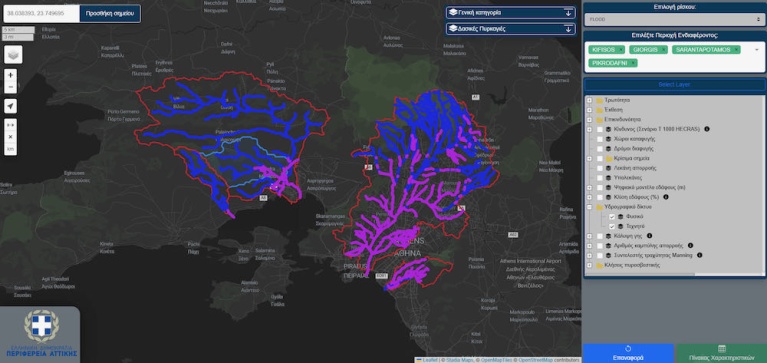Activate the locate-me arrow tool

pyautogui.click(x=10, y=106)
